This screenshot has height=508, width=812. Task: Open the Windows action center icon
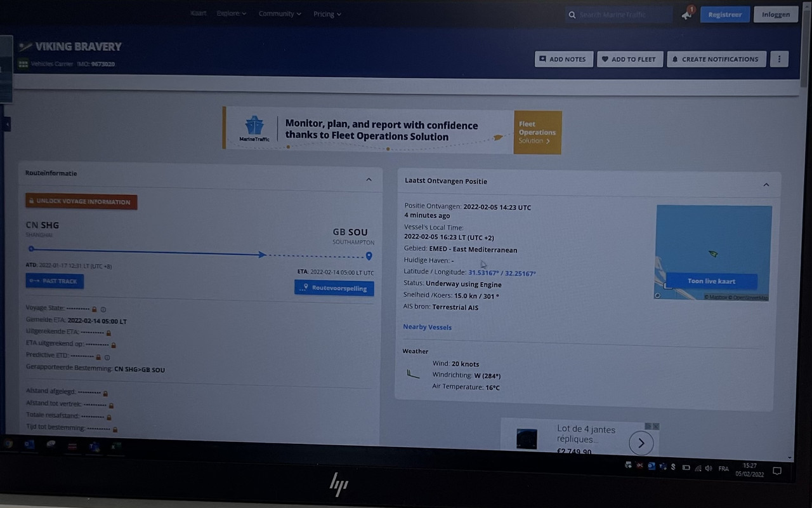tap(776, 471)
